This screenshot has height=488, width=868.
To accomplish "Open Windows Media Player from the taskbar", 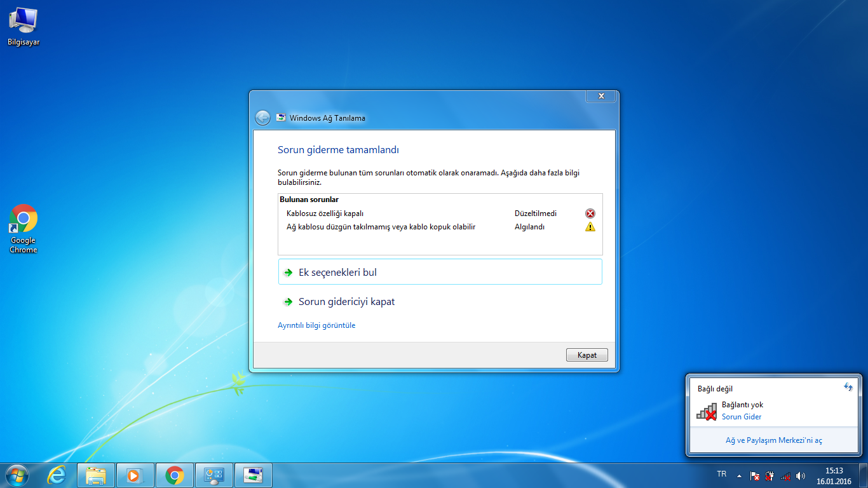I will point(135,475).
